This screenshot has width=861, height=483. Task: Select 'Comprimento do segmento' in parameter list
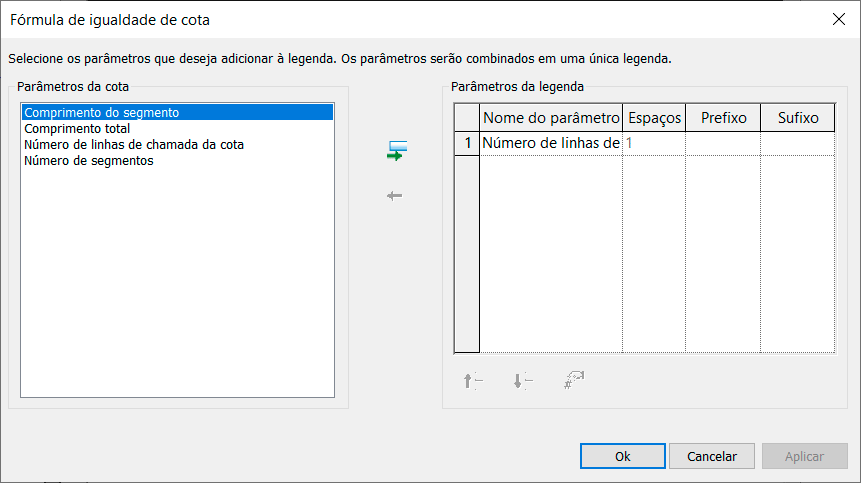[102, 113]
